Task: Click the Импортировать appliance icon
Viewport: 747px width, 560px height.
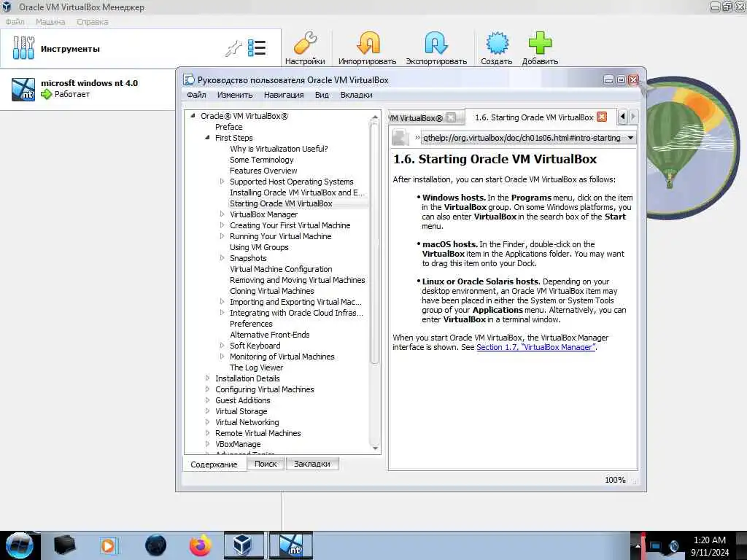Action: pyautogui.click(x=368, y=43)
